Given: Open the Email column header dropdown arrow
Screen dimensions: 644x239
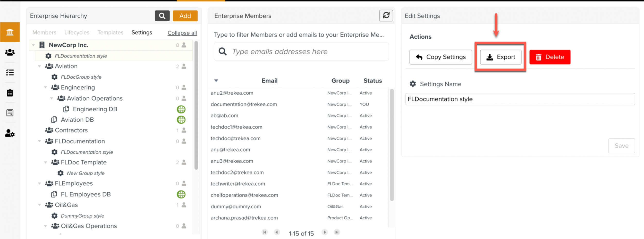Looking at the screenshot, I should (x=216, y=81).
